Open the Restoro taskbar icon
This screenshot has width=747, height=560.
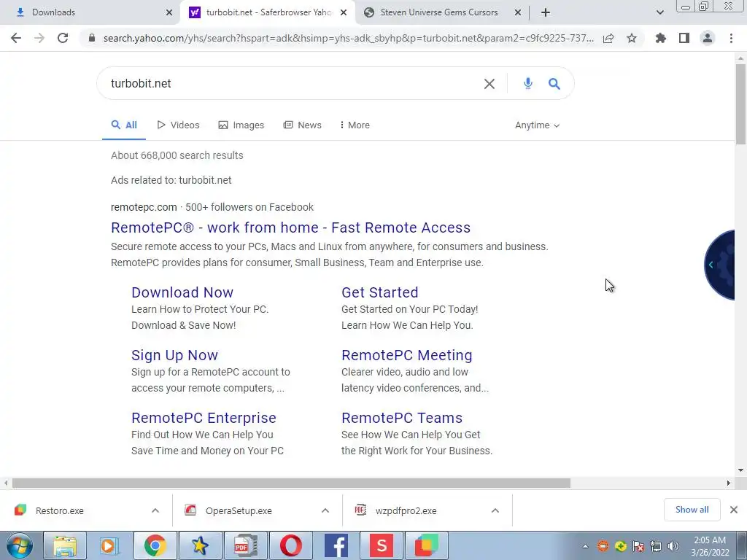(426, 545)
